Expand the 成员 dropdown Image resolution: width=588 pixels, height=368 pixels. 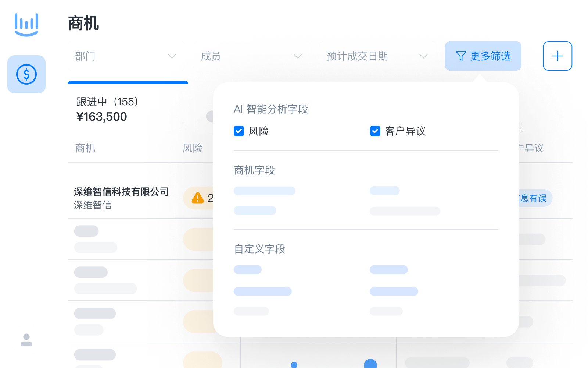pos(252,56)
